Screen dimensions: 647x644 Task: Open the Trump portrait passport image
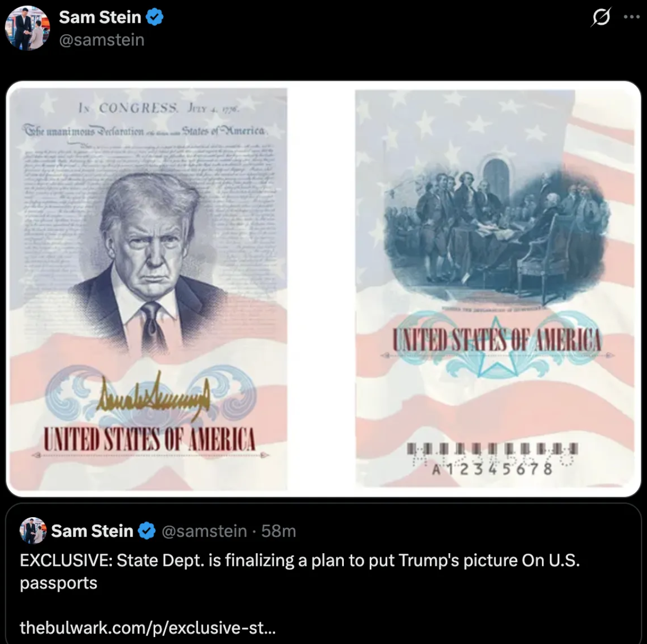pyautogui.click(x=148, y=288)
